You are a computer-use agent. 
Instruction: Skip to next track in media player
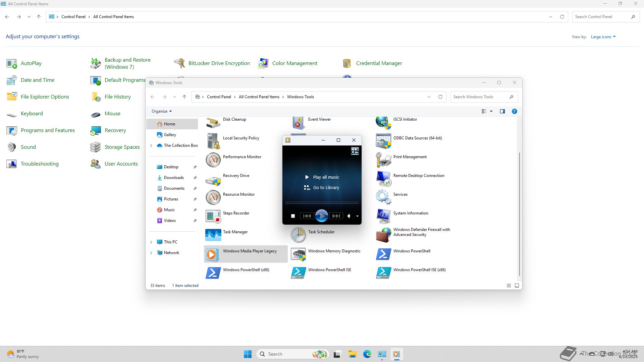coord(336,216)
